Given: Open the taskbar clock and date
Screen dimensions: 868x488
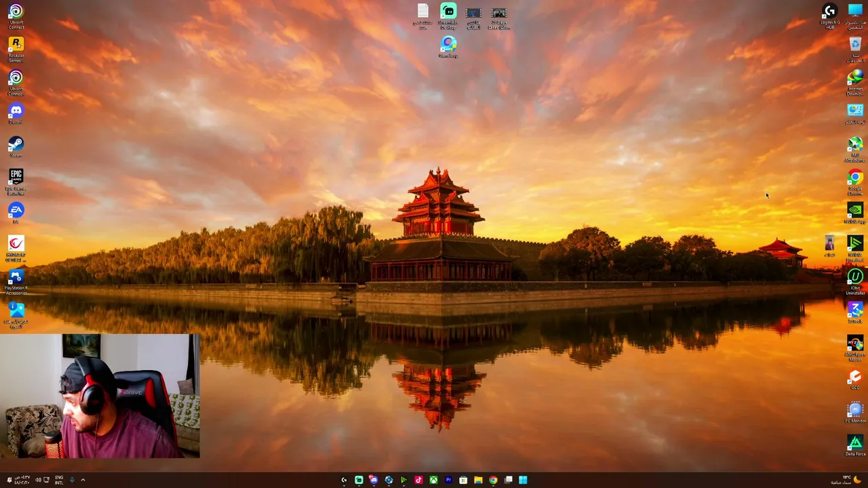Looking at the screenshot, I should [x=22, y=480].
